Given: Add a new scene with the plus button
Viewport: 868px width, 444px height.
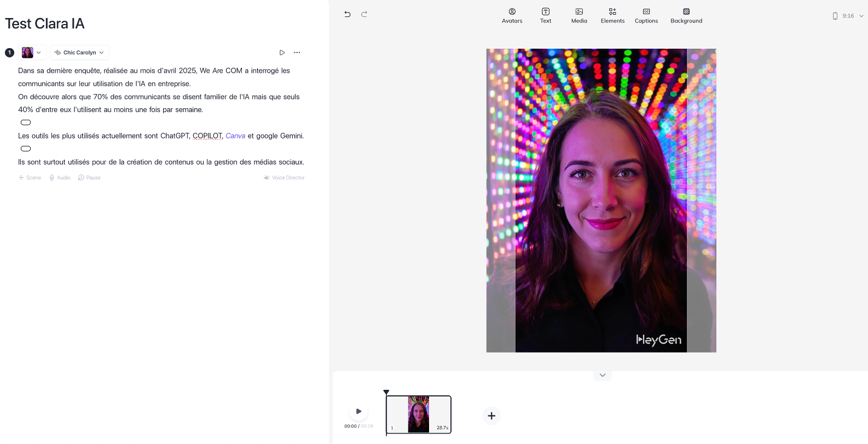Looking at the screenshot, I should [491, 416].
